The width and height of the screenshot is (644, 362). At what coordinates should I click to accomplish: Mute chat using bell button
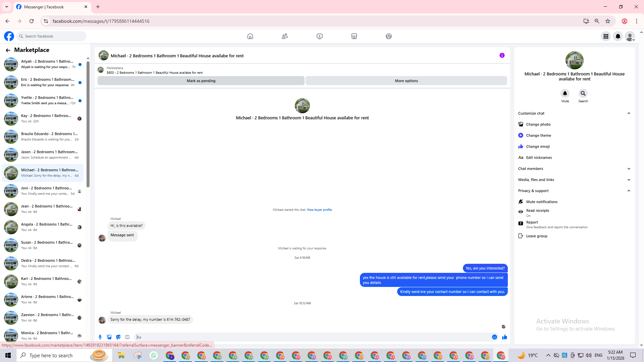point(565,94)
